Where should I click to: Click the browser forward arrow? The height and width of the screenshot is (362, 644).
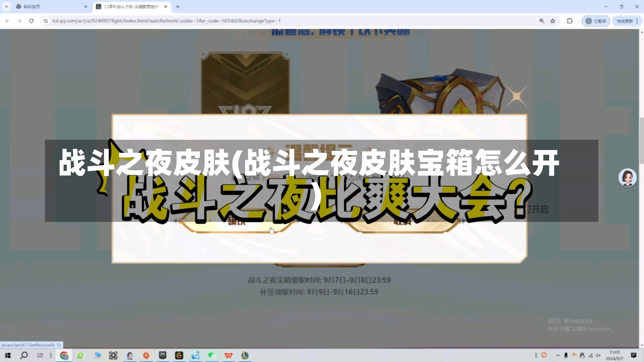[x=19, y=21]
